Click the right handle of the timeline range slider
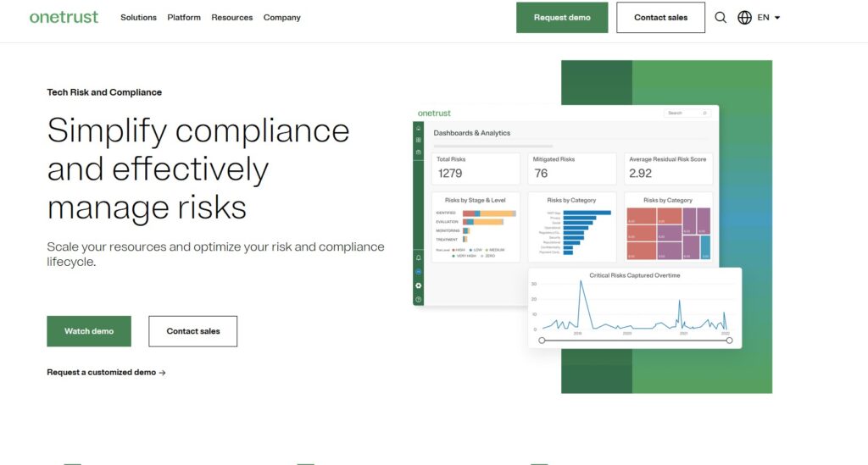 pos(730,340)
